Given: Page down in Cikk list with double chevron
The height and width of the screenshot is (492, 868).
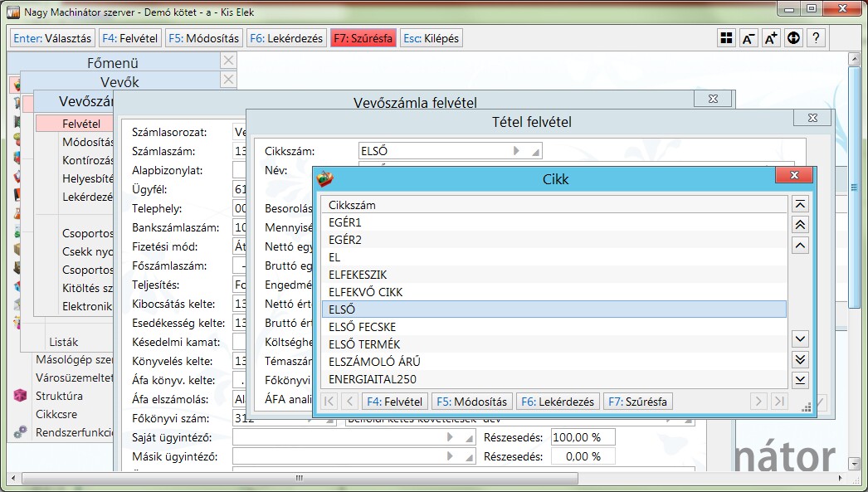Looking at the screenshot, I should 800,359.
